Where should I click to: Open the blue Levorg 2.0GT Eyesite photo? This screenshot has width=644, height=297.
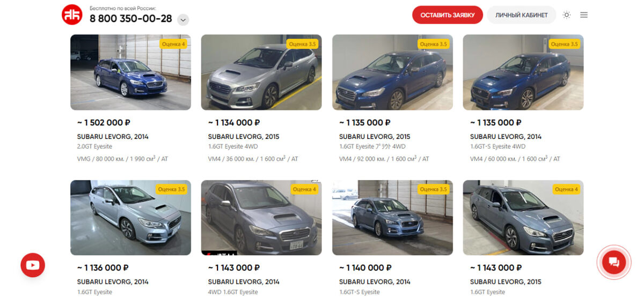(130, 72)
